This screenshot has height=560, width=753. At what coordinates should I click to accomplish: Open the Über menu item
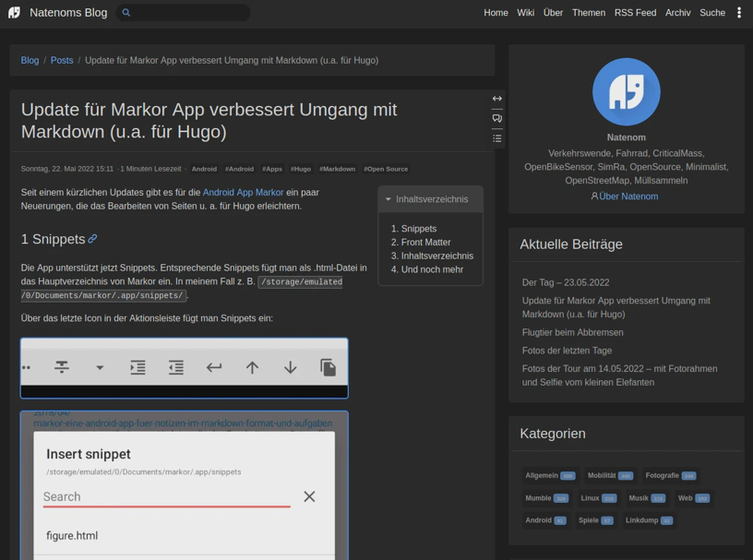tap(553, 13)
